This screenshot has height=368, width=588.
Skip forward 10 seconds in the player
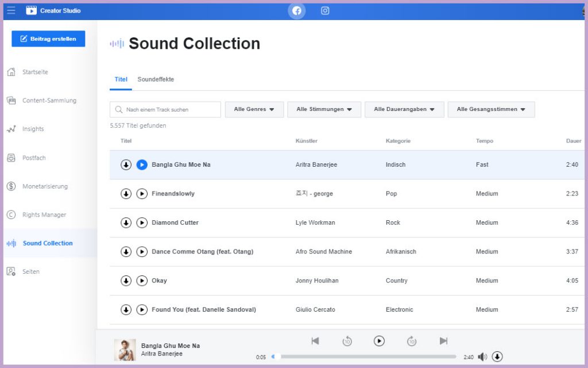point(412,341)
